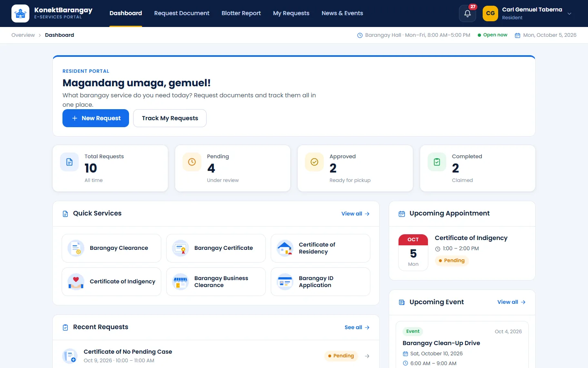Click the Barangay Certificate icon

click(x=180, y=248)
